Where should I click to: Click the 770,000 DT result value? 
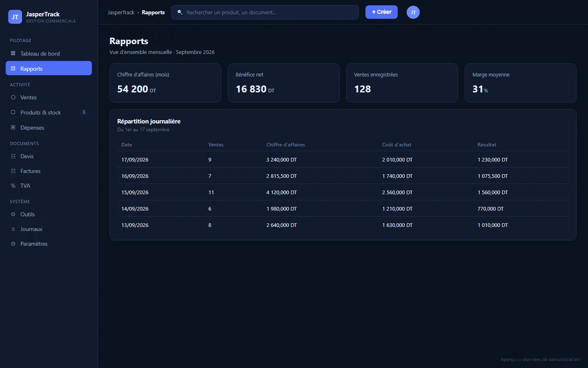(x=490, y=209)
